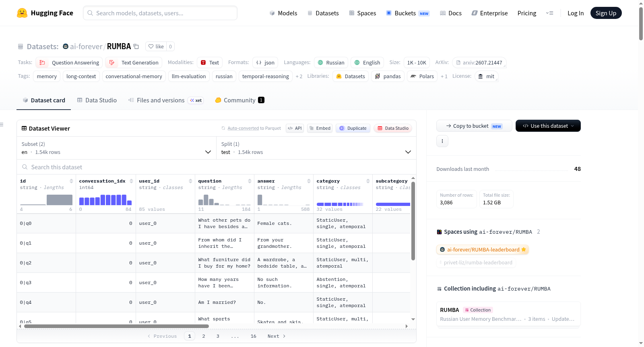The width and height of the screenshot is (644, 347).
Task: Open the Split test dropdown
Action: point(316,148)
